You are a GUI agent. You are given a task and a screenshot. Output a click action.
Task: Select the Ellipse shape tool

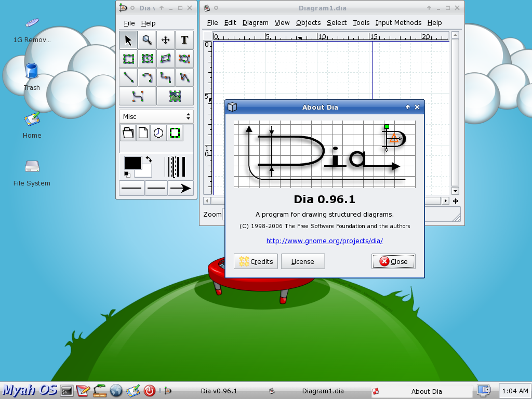pyautogui.click(x=147, y=59)
